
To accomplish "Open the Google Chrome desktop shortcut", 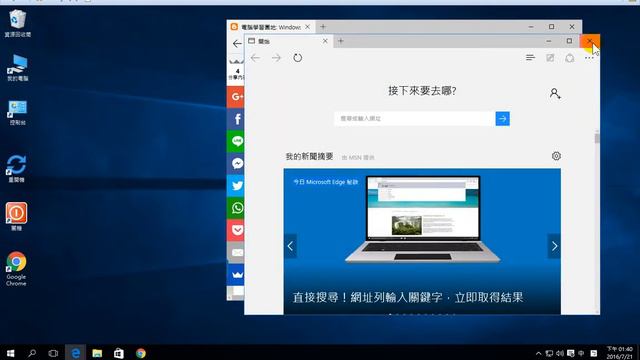I will pos(16,268).
